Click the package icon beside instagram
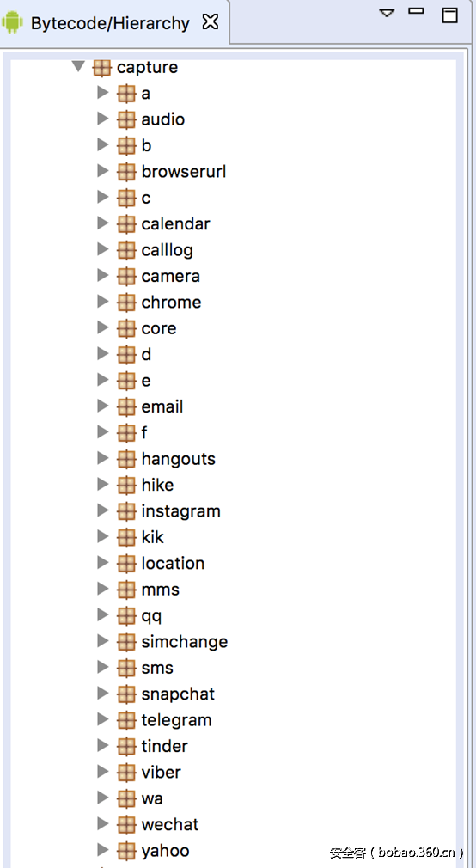The width and height of the screenshot is (476, 868). (127, 511)
